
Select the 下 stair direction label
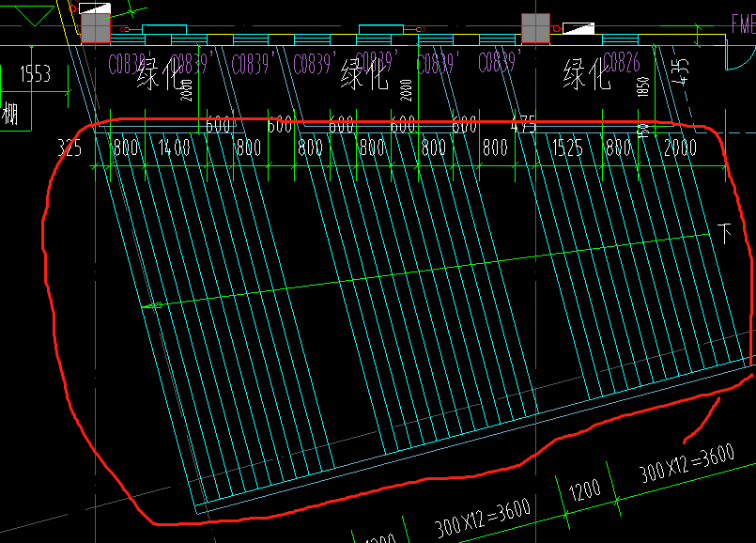[x=725, y=233]
